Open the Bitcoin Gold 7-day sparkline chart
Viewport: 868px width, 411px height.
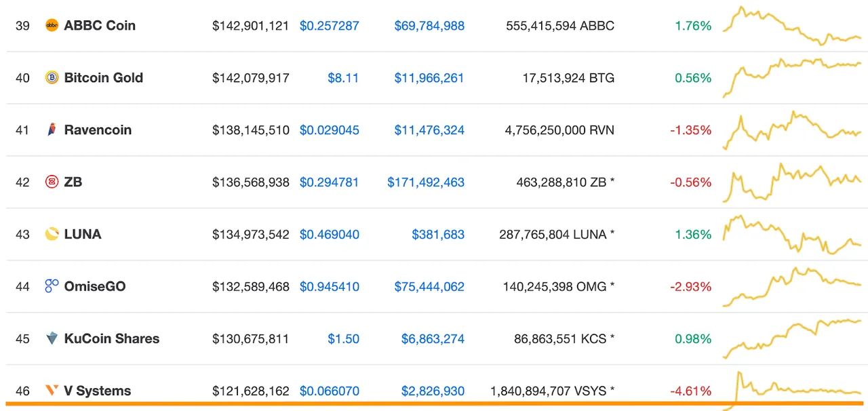point(792,78)
